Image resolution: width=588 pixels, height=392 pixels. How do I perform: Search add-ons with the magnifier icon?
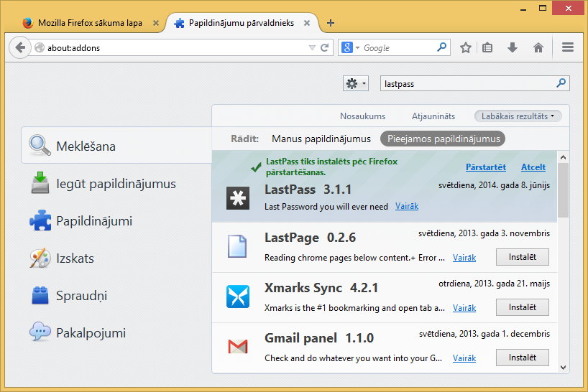561,83
